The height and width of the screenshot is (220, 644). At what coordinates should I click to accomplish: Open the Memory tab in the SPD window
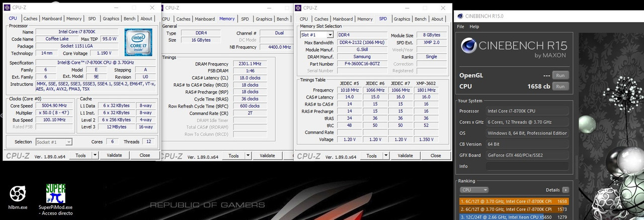pos(365,19)
